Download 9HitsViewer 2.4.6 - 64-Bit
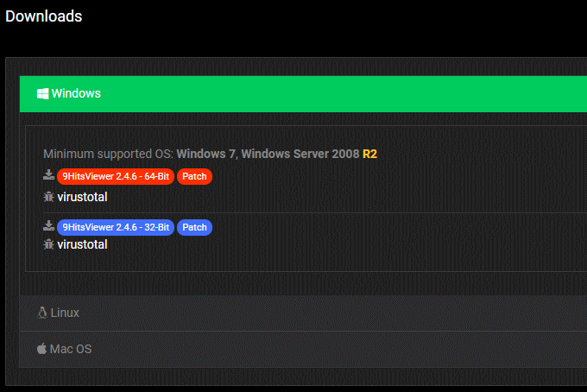This screenshot has width=587, height=392. tap(116, 176)
